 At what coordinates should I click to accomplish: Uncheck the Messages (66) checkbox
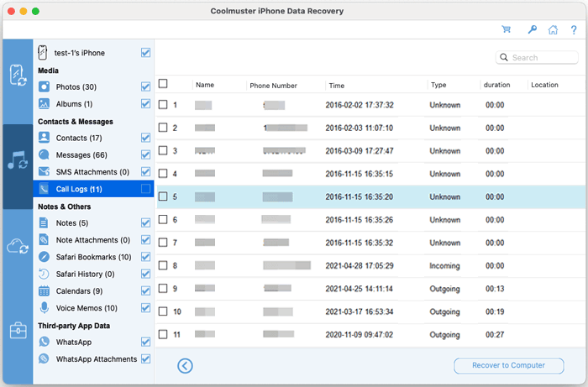[145, 154]
